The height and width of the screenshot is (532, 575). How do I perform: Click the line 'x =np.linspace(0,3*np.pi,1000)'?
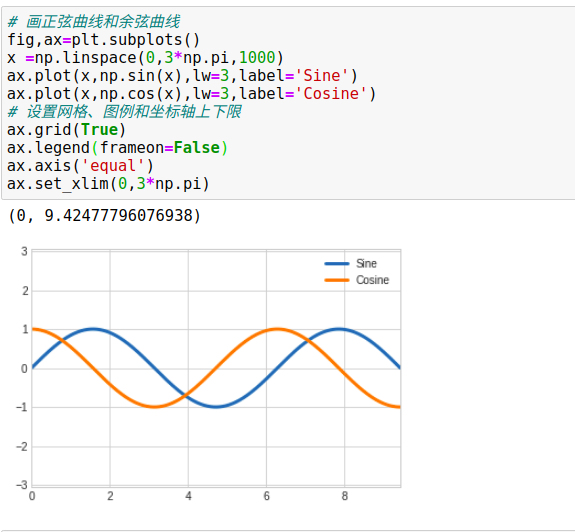pyautogui.click(x=145, y=58)
